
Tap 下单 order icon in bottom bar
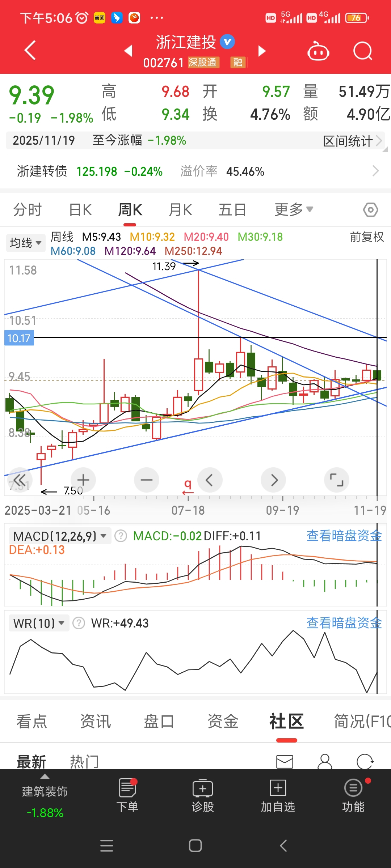pos(127,795)
